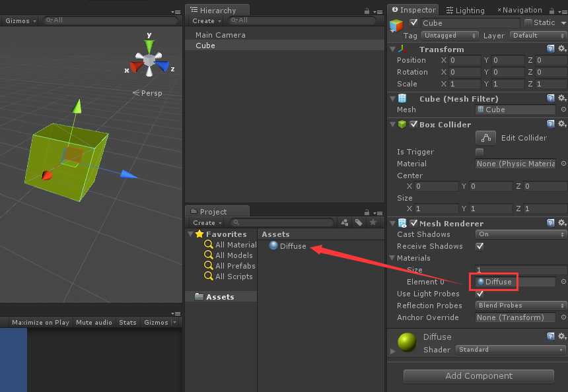Image resolution: width=568 pixels, height=392 pixels.
Task: Open Mesh Filter help reference icon
Action: [550, 98]
